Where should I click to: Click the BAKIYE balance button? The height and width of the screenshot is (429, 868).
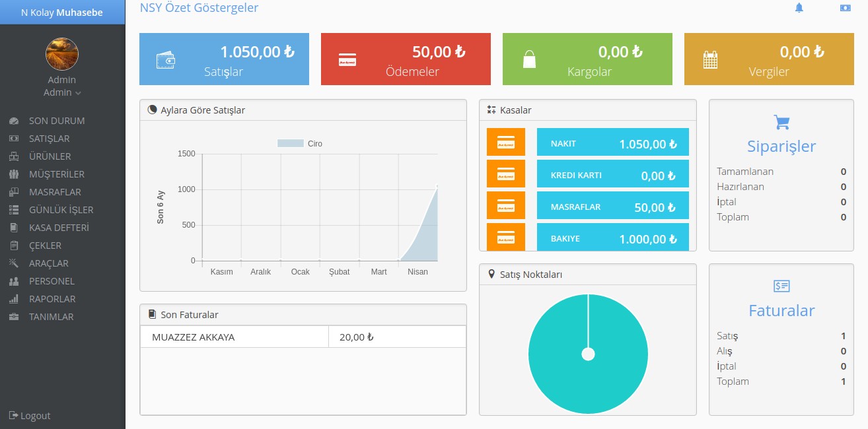(612, 238)
